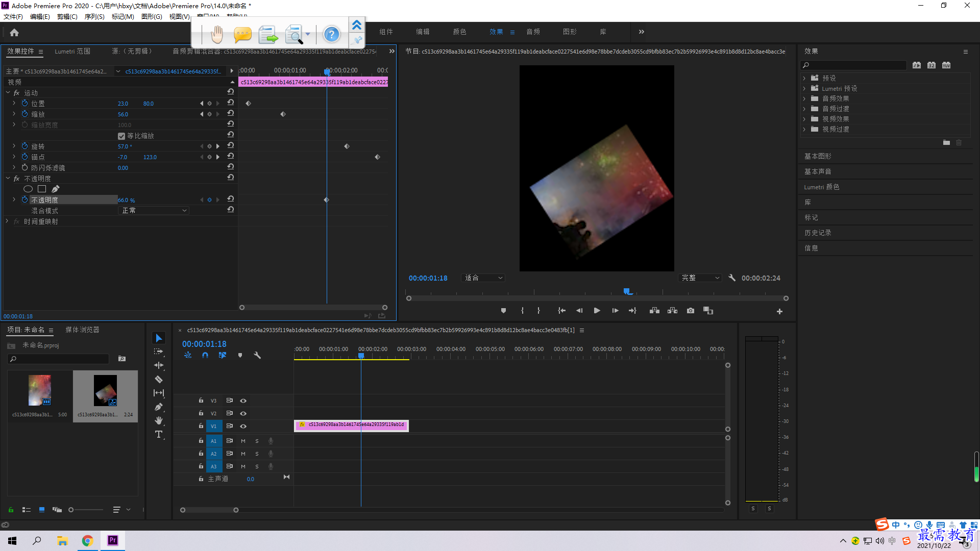
Task: Mute audio track A1
Action: [x=243, y=441]
